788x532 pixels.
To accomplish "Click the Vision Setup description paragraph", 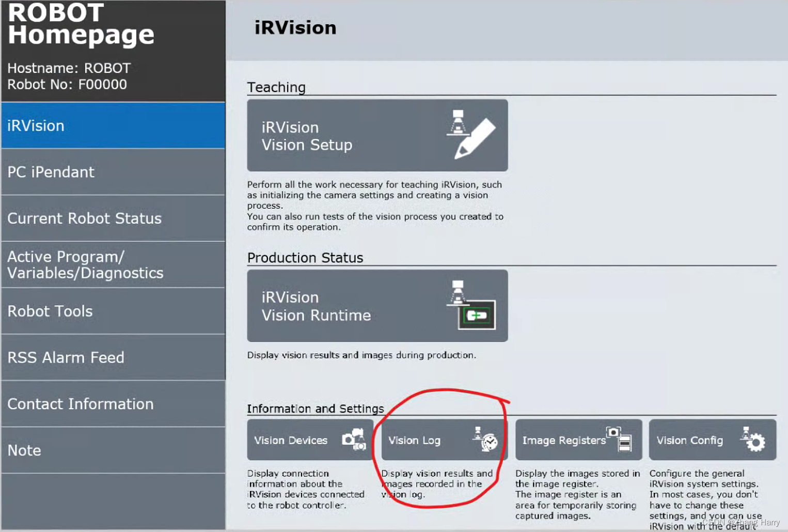I will click(375, 206).
